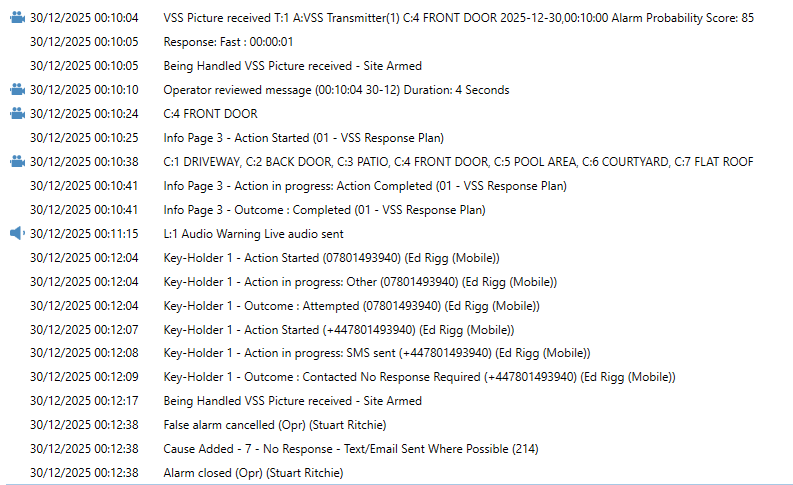This screenshot has width=793, height=485.
Task: Select Key-Holder 1 Action Started 07801493940 row
Action: 331,257
